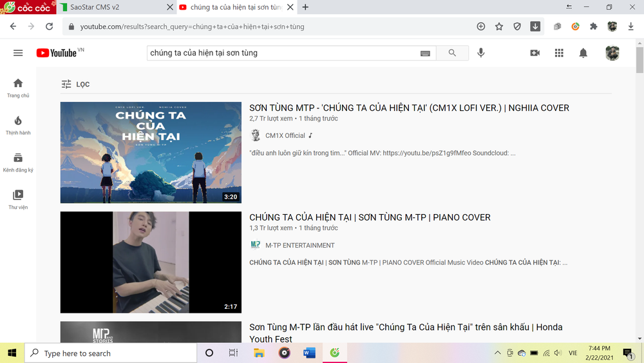Screen dimensions: 644x363
Task: Open the Piano Cover video thumbnail
Action: 151,262
